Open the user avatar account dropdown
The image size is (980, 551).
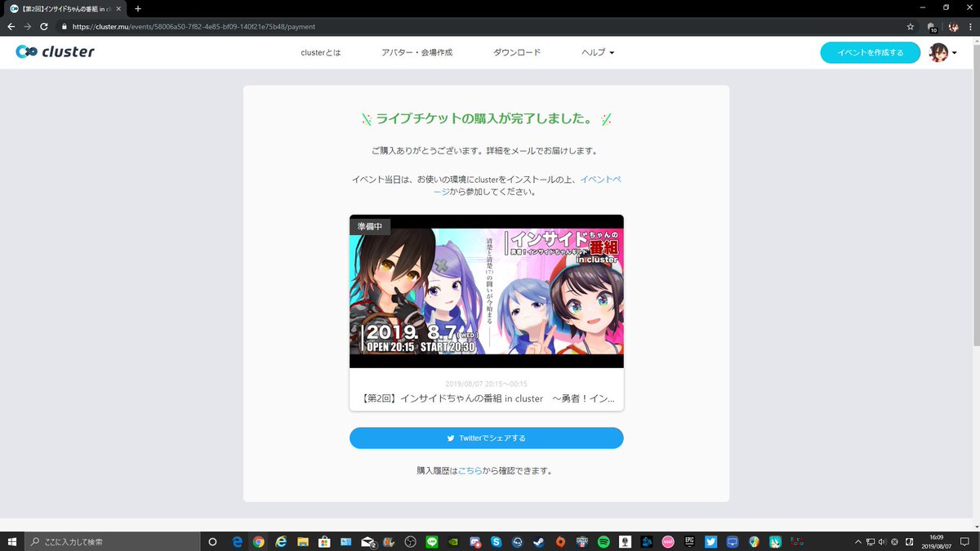pyautogui.click(x=943, y=52)
